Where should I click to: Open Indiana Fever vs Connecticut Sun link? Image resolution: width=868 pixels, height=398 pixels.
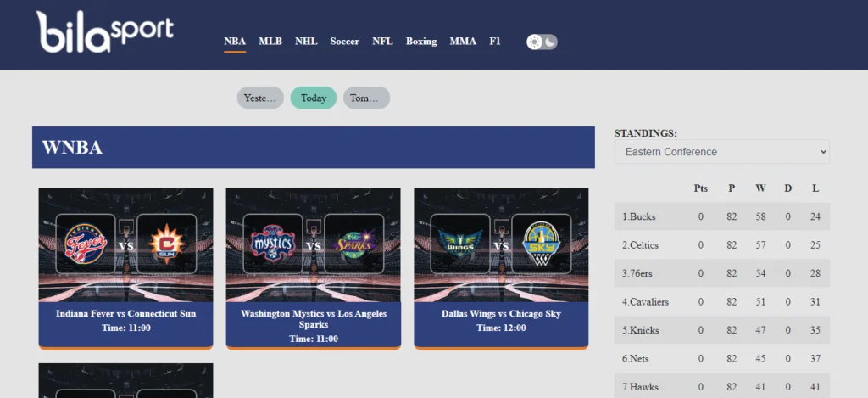[125, 314]
